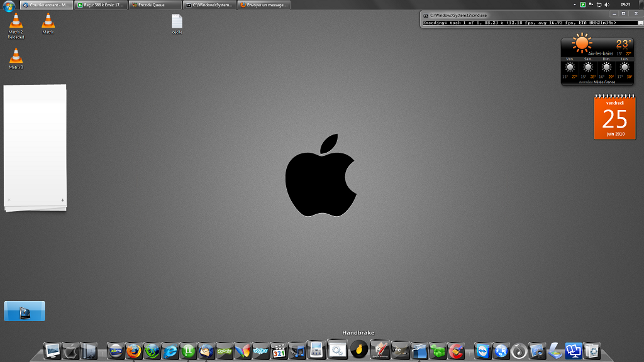Launch XBMC from the dock
The height and width of the screenshot is (362, 644).
coord(116,351)
